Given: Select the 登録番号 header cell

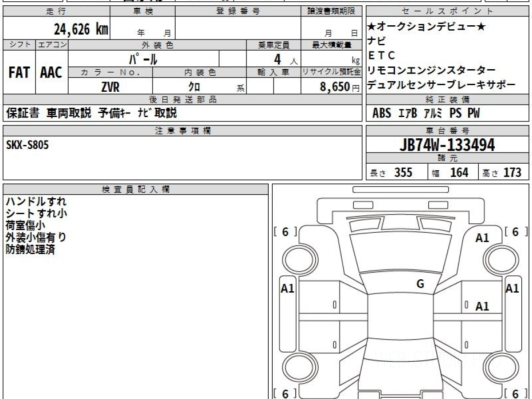Looking at the screenshot, I should [x=238, y=12].
